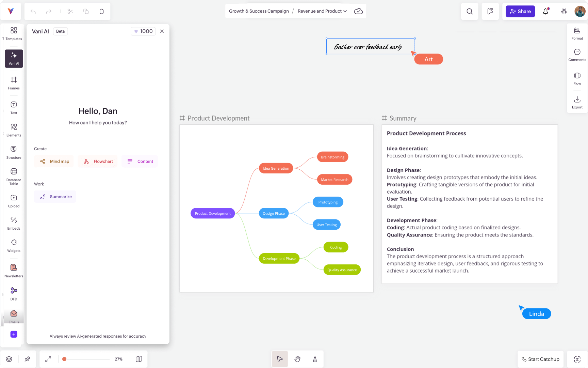Image resolution: width=588 pixels, height=368 pixels.
Task: Expand the Flow panel on the right
Action: click(x=577, y=78)
